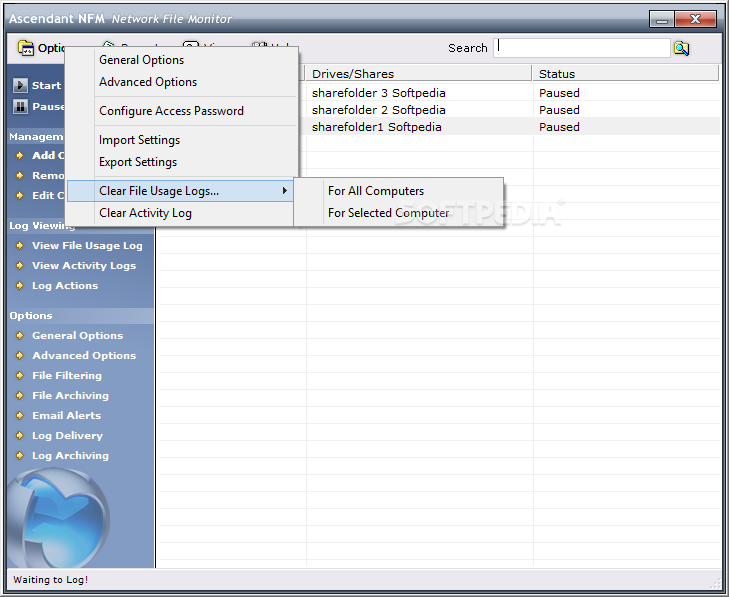Click arrow icon beside File Filtering
This screenshot has height=597, width=729.
[x=20, y=375]
